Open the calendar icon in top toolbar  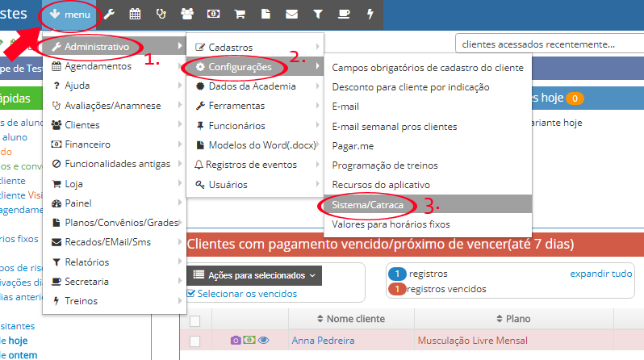coord(135,14)
